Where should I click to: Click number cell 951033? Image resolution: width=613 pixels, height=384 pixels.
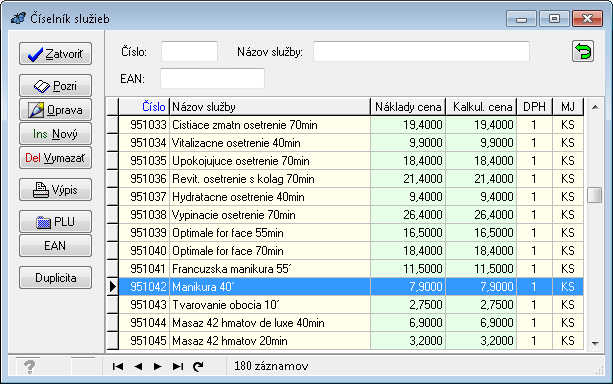point(144,125)
